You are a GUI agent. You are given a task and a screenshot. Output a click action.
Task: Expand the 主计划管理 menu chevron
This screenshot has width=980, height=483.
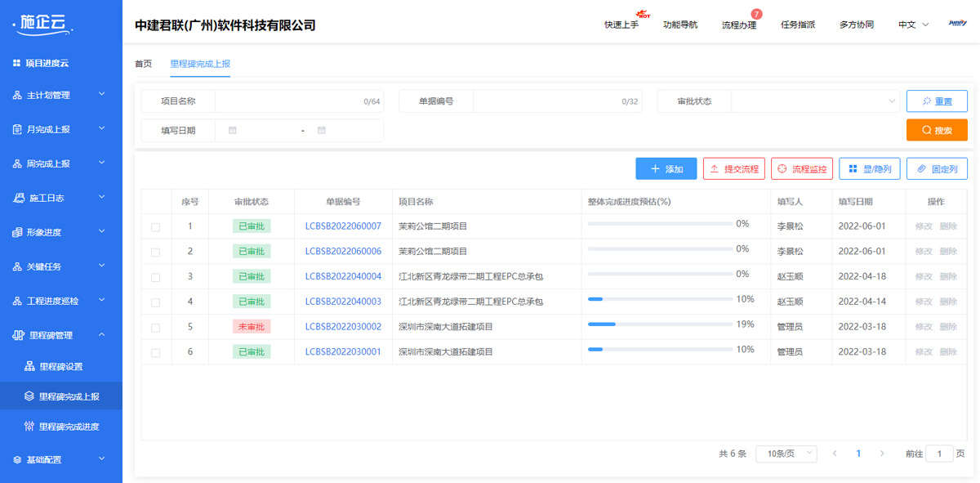click(x=102, y=95)
